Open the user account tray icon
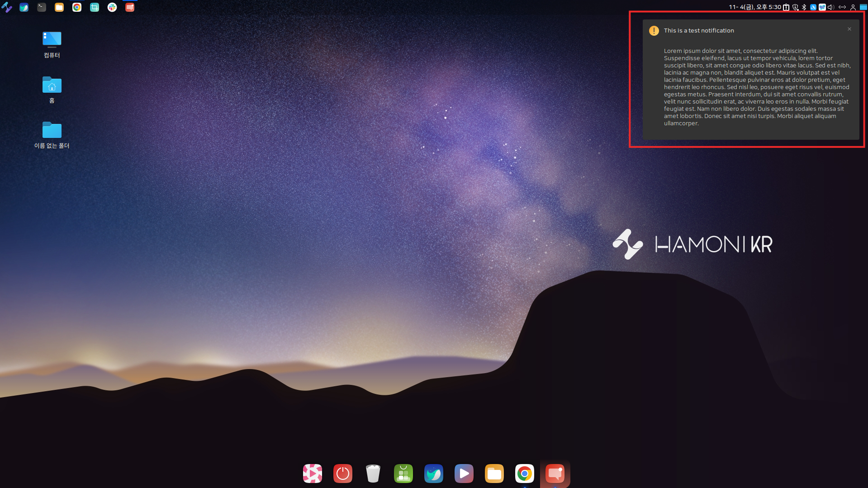 (853, 7)
